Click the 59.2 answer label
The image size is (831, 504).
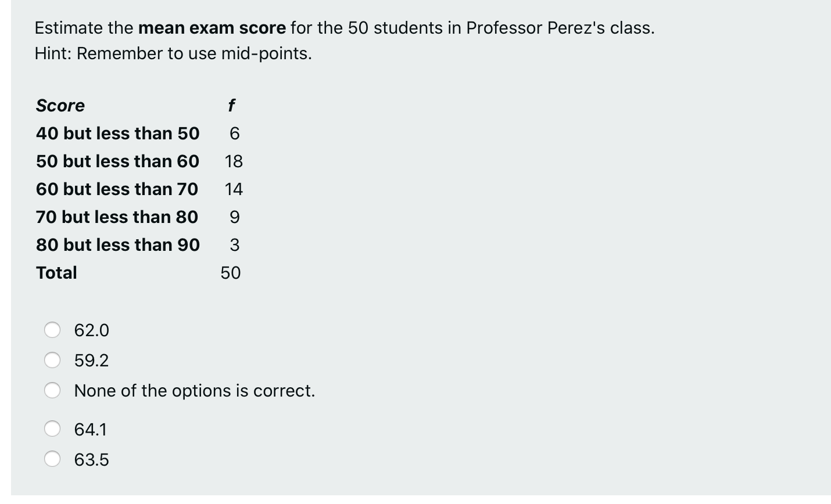click(x=91, y=360)
